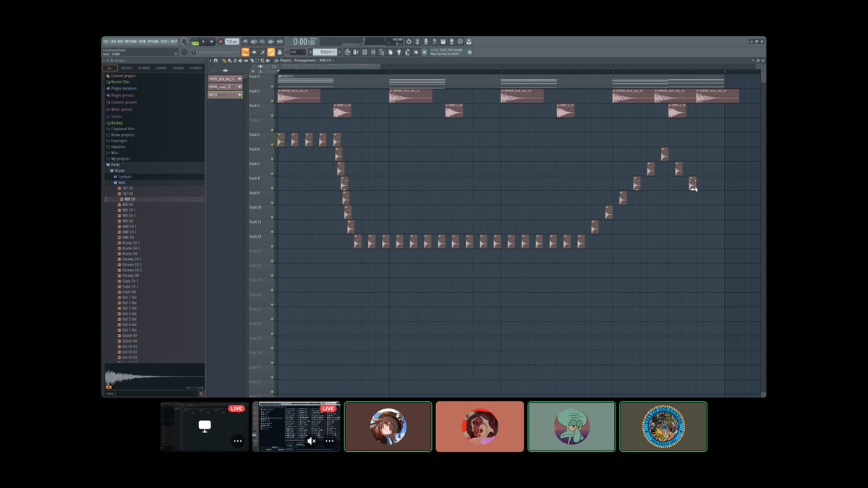868x488 pixels.
Task: Select the PROJECT browser tab
Action: tap(127, 68)
